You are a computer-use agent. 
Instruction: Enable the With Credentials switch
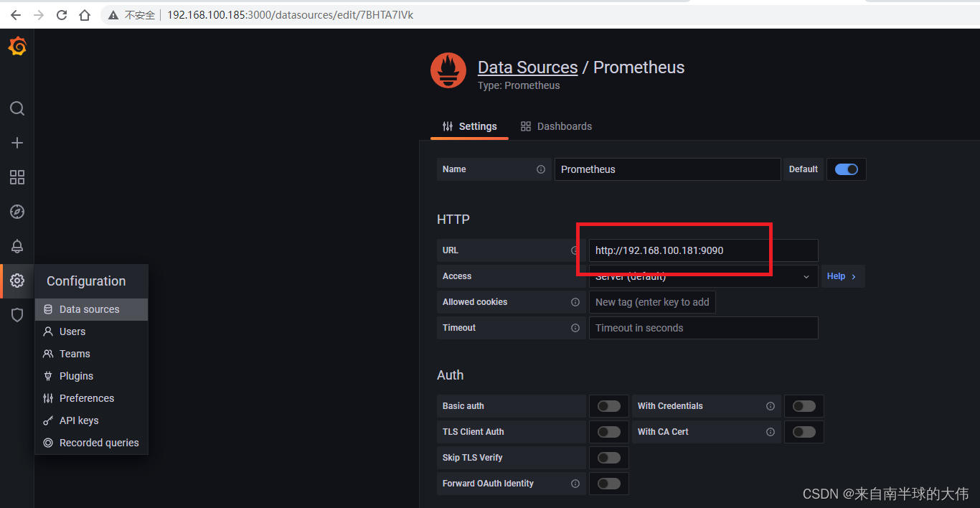coord(804,406)
